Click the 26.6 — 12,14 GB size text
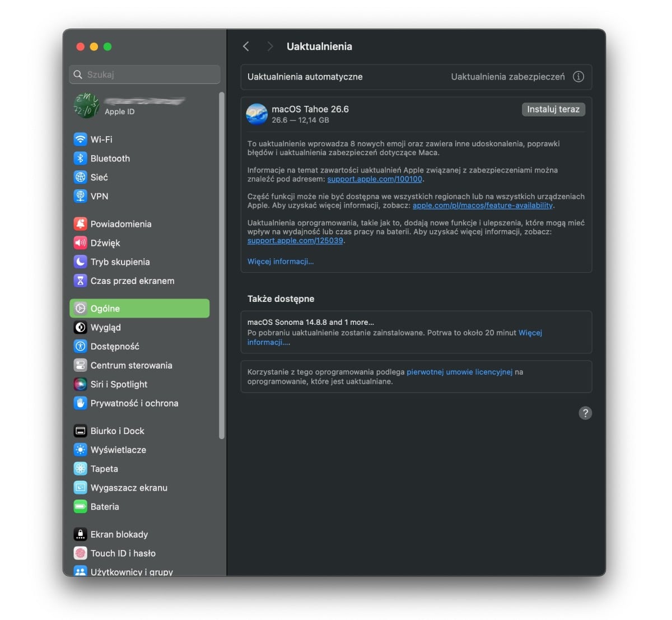672x620 pixels. tap(300, 120)
